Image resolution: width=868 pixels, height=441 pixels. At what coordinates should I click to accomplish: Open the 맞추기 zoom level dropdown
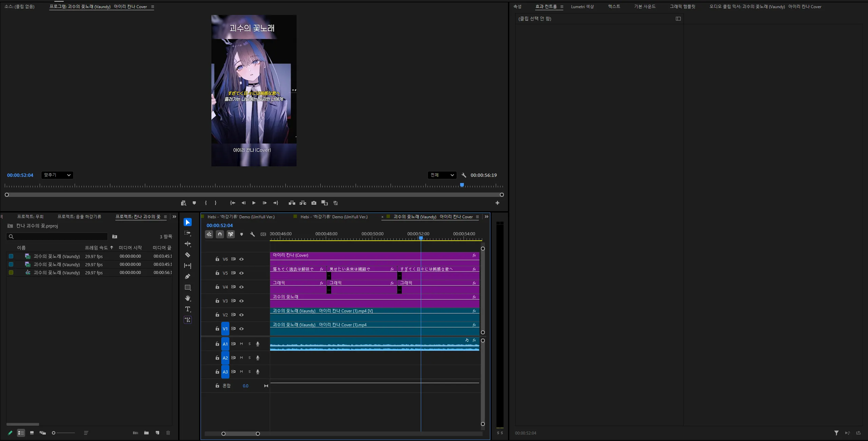pos(57,175)
